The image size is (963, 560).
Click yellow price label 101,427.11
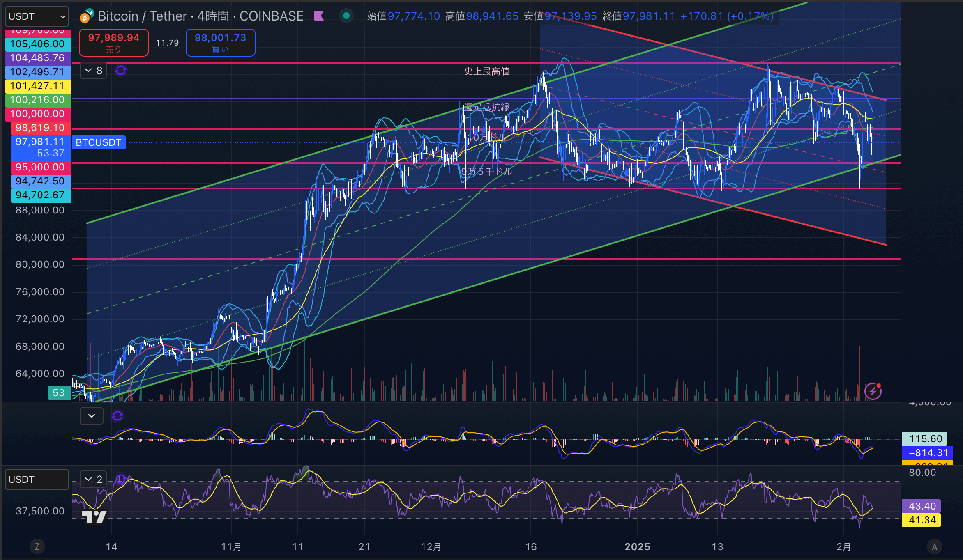point(38,86)
